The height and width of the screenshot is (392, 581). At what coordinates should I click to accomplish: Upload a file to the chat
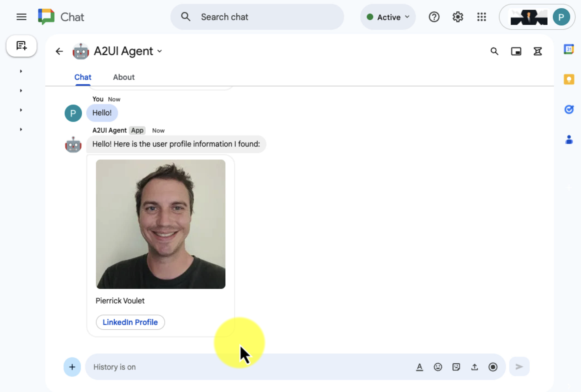(474, 367)
